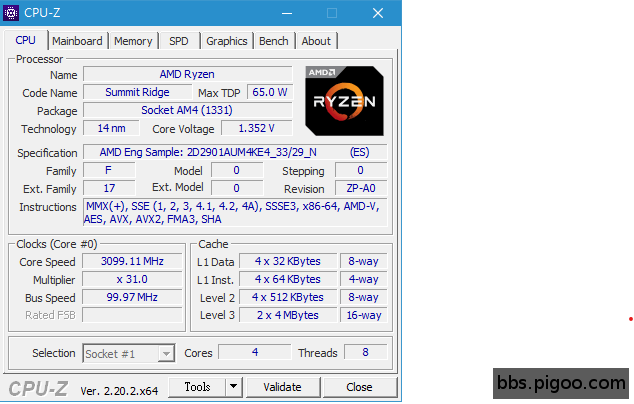Open the Memory tab
Image resolution: width=634 pixels, height=404 pixels.
(x=133, y=41)
